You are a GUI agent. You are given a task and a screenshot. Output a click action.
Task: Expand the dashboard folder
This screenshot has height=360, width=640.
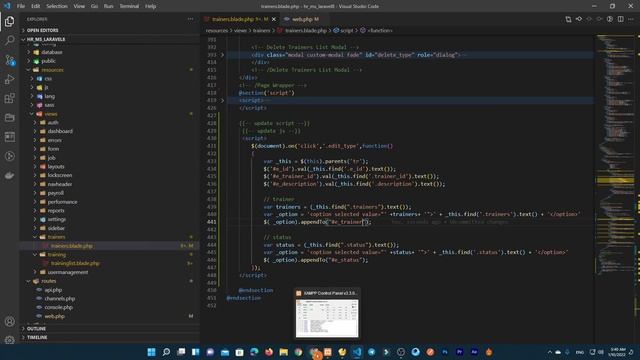[60, 131]
